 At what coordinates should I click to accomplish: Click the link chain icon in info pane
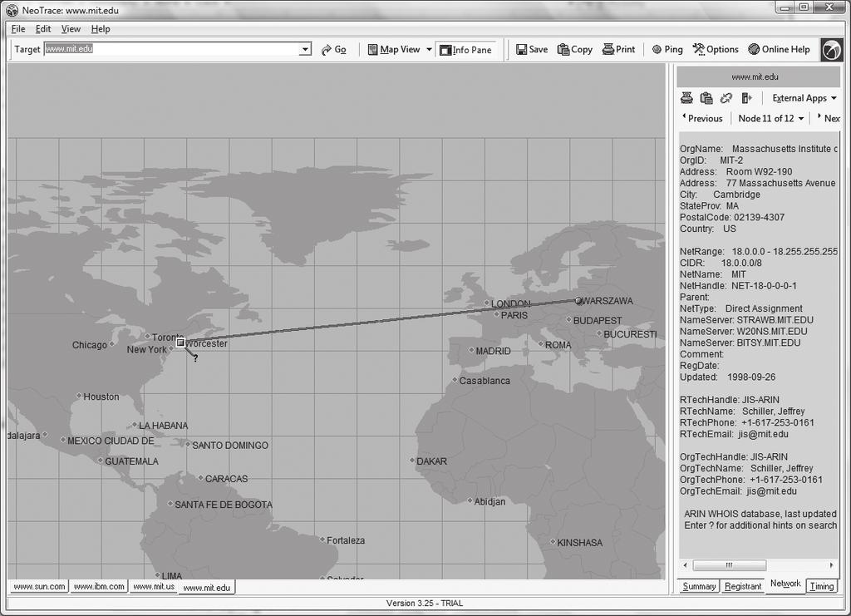(x=726, y=98)
